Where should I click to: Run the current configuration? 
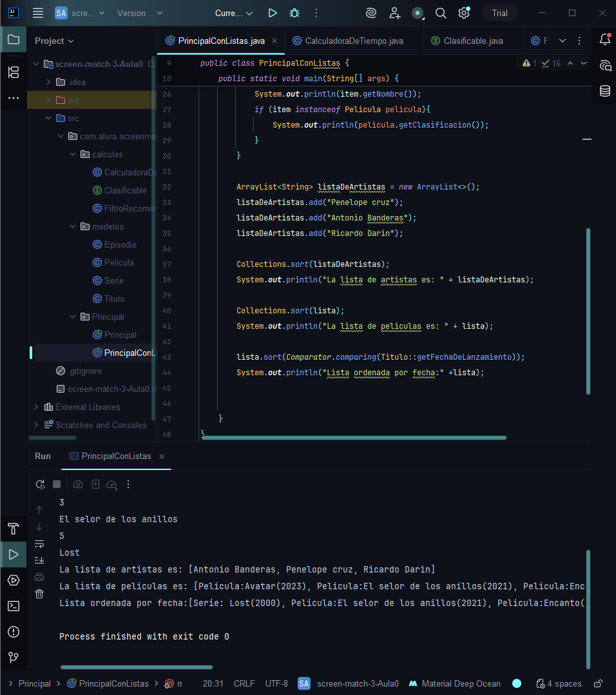273,13
